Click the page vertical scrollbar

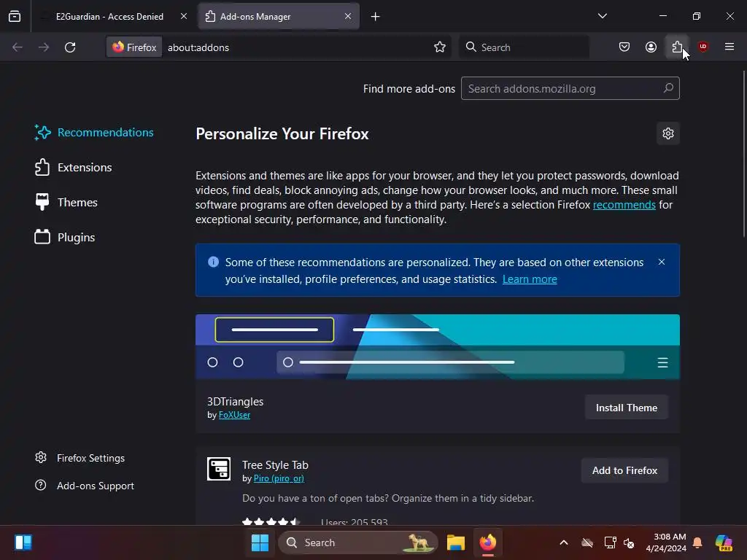(743, 154)
